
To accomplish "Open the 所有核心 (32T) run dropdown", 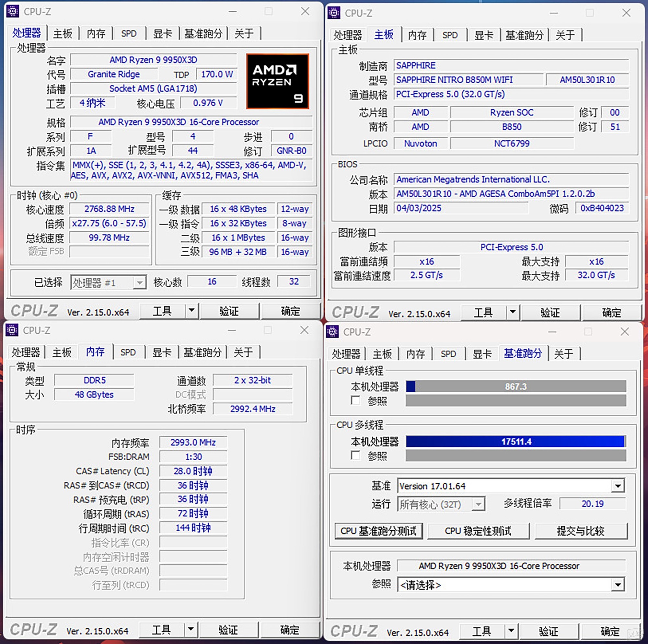I will click(441, 504).
